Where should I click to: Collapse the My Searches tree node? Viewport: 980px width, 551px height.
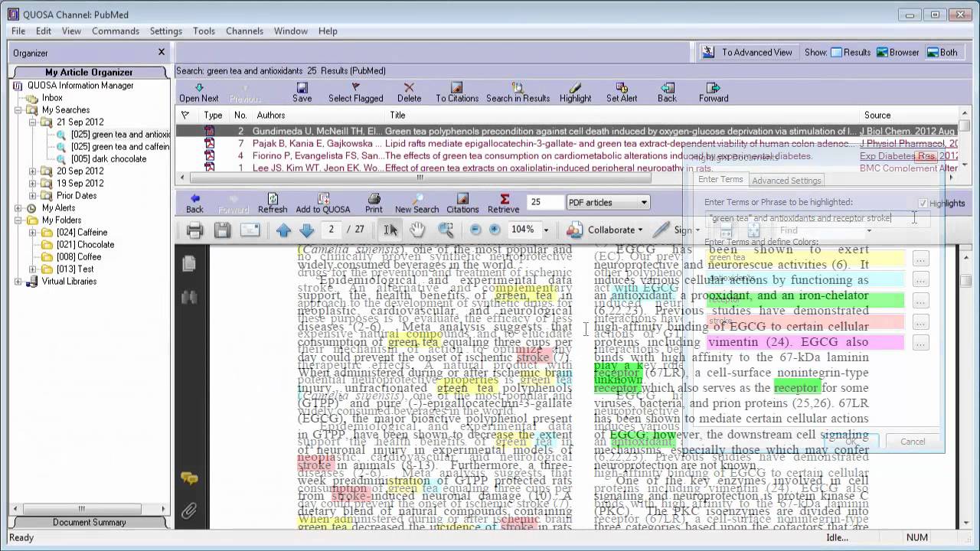click(x=18, y=110)
